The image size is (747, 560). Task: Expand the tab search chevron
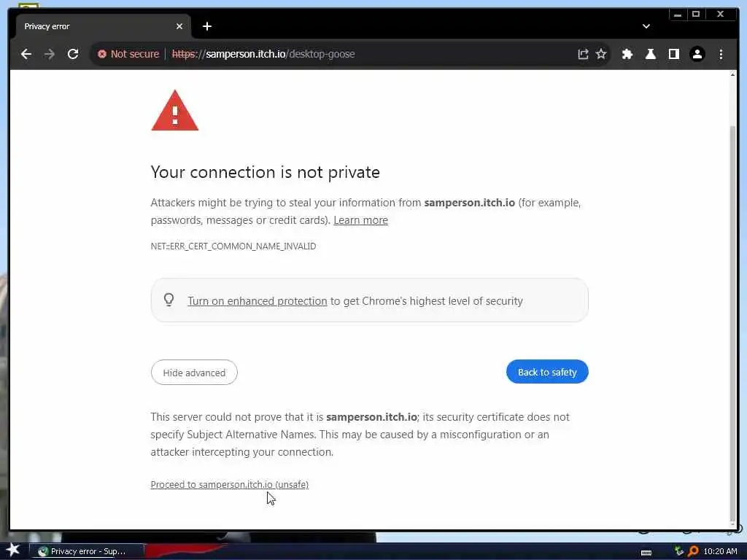646,26
